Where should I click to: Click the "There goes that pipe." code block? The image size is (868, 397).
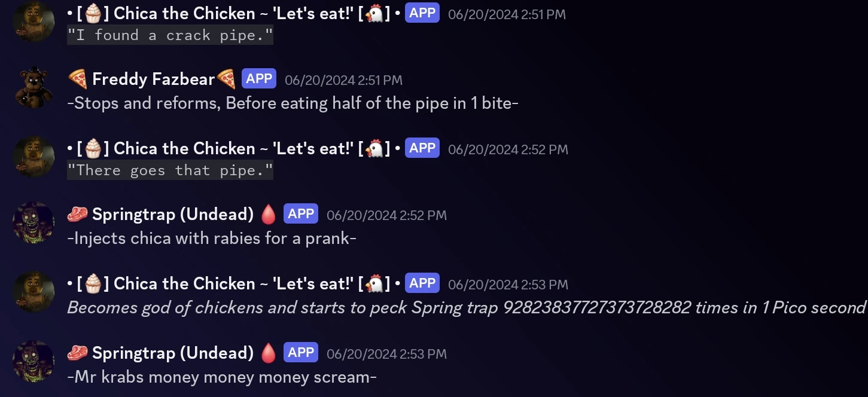170,170
